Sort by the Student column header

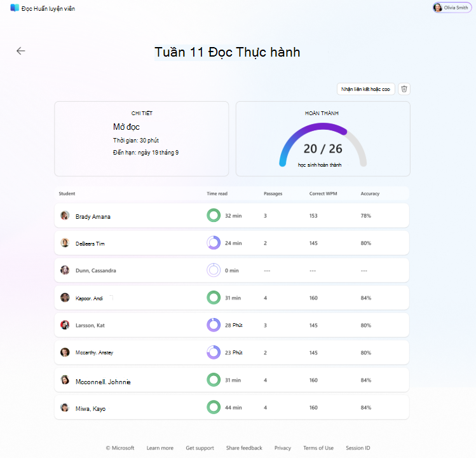pyautogui.click(x=67, y=193)
